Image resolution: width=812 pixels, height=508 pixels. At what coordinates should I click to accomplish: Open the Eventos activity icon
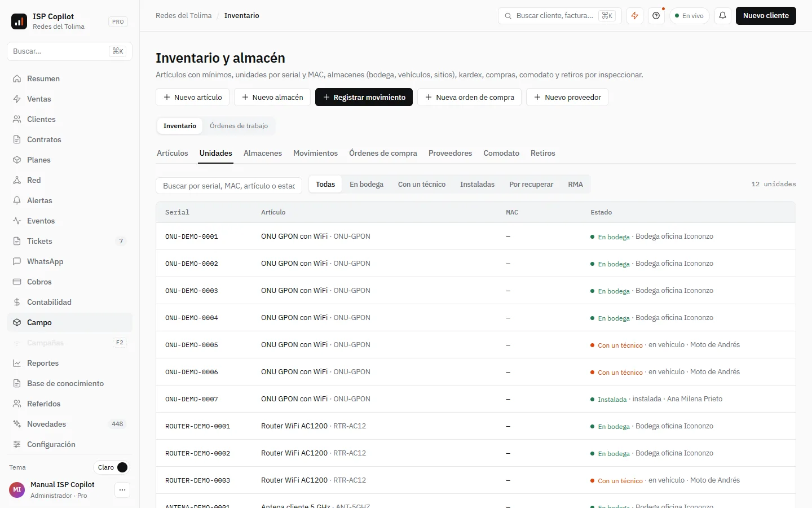(17, 221)
